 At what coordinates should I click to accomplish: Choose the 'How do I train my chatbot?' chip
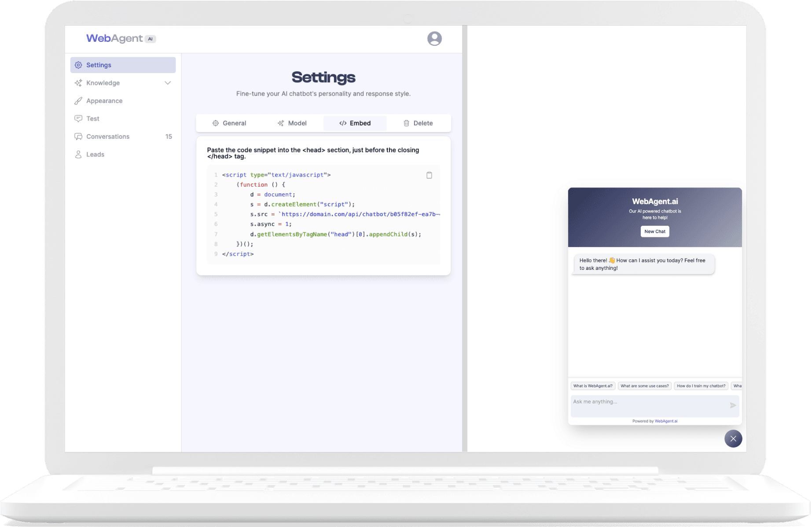pos(701,386)
